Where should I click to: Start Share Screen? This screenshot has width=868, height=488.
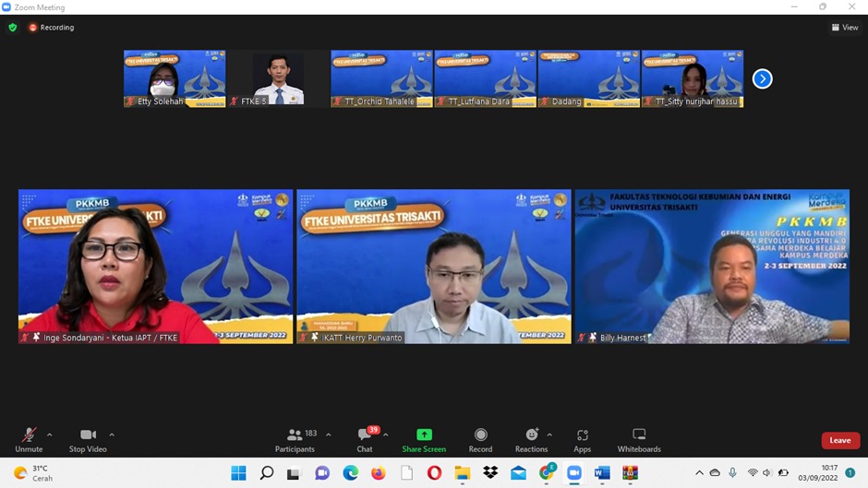pos(424,440)
